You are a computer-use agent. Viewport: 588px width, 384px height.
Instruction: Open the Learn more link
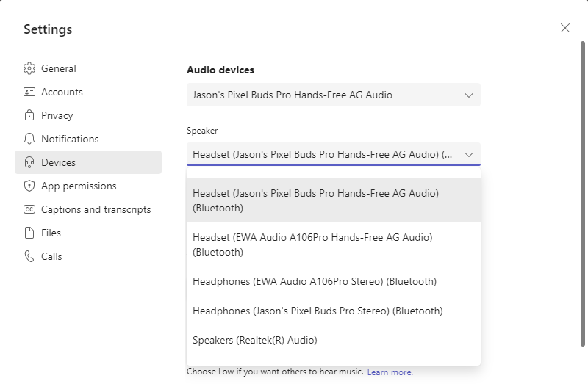390,372
